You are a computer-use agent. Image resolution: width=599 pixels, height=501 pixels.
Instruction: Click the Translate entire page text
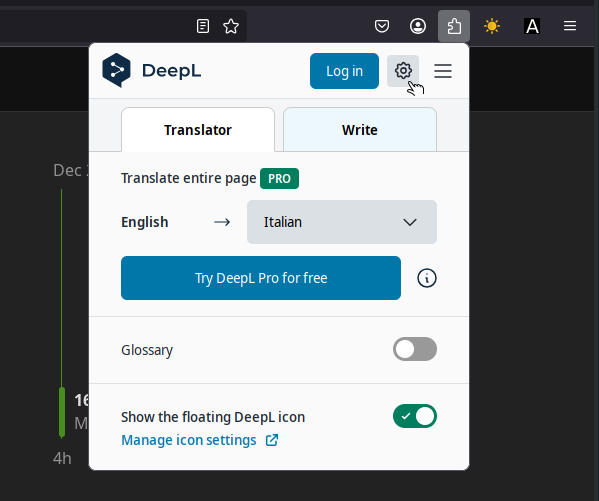pyautogui.click(x=189, y=178)
